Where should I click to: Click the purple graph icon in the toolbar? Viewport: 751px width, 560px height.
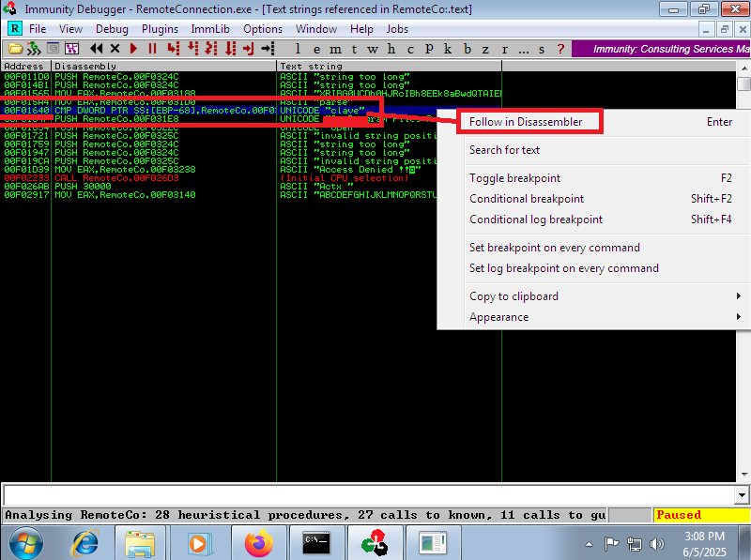72,49
